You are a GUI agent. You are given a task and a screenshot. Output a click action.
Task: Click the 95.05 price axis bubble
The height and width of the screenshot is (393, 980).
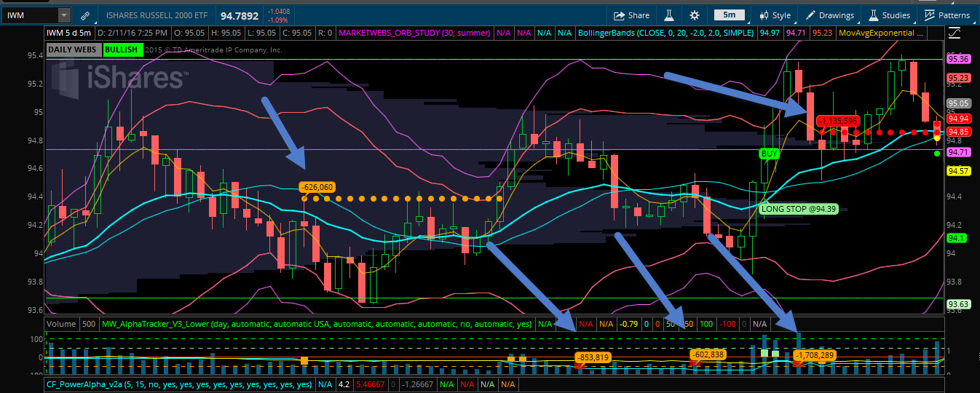(x=957, y=103)
